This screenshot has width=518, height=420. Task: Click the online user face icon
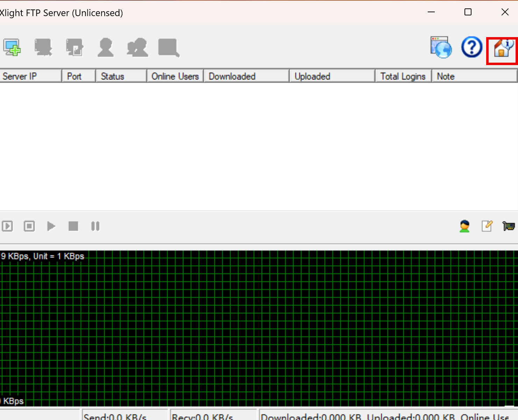464,226
